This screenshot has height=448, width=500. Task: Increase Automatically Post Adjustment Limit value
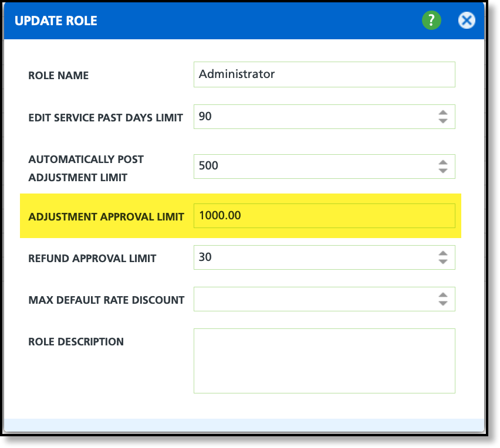coord(443,162)
